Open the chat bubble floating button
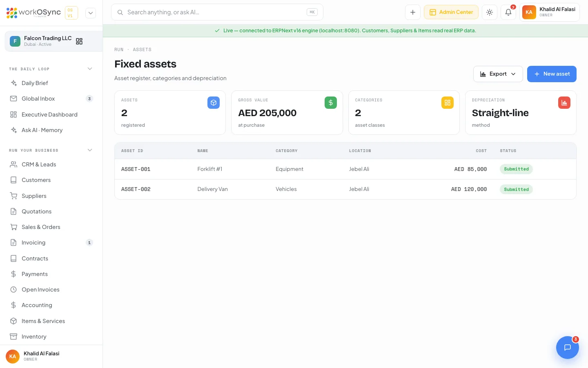 [x=567, y=348]
